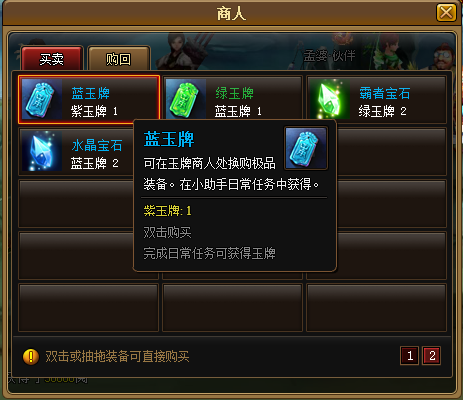Close the 商人 merchant window
Image resolution: width=463 pixels, height=400 pixels.
(446, 13)
